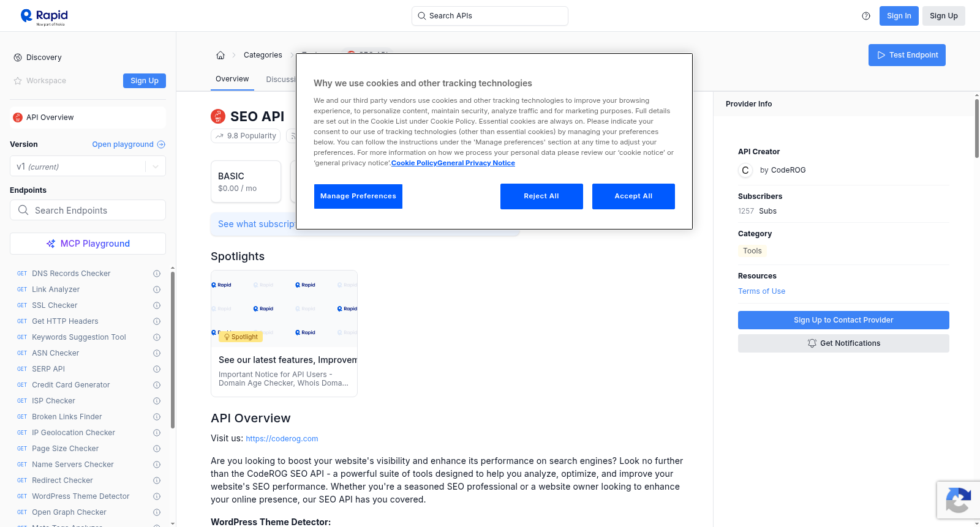
Task: Open Categories breadcrumb
Action: (263, 55)
